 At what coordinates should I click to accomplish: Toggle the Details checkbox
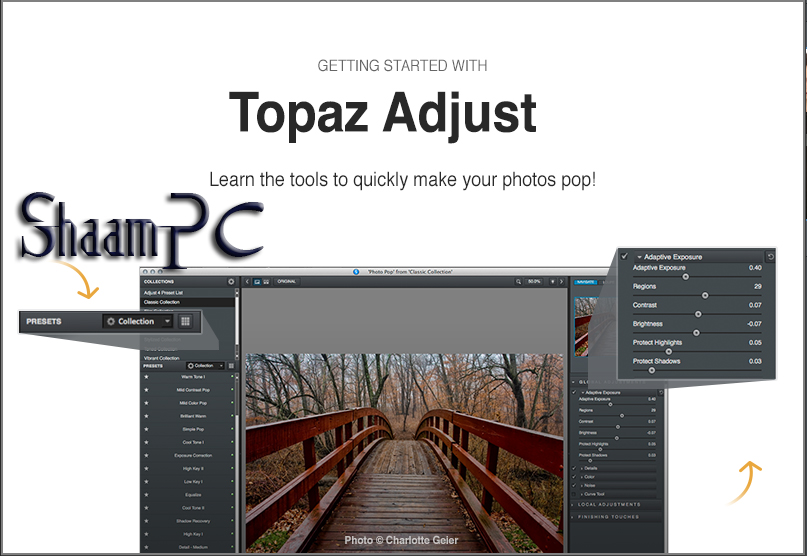[x=574, y=468]
